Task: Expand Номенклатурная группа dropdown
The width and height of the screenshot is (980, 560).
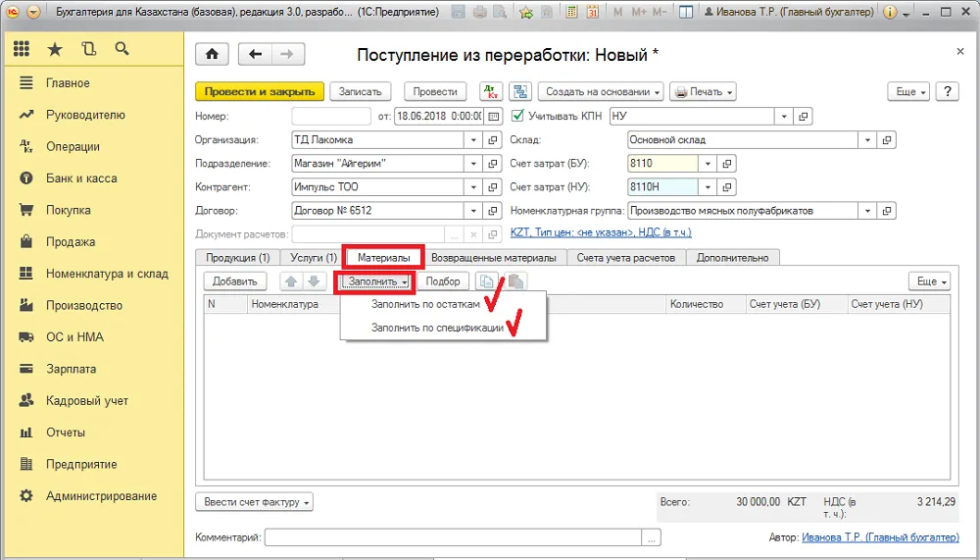Action: 867,211
